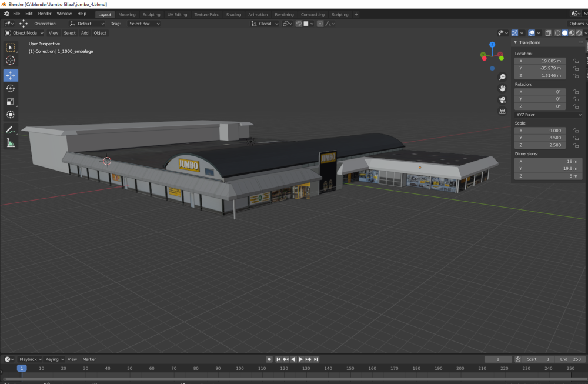The width and height of the screenshot is (588, 384).
Task: Select the Annotate pencil tool
Action: tap(11, 130)
